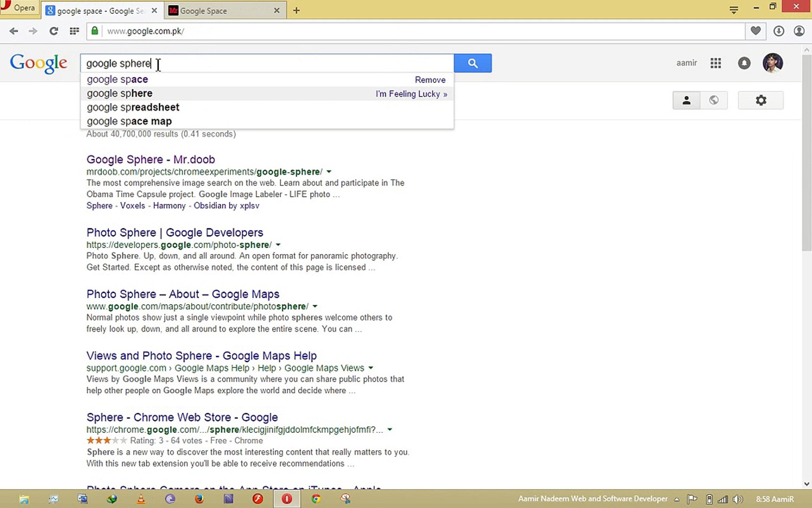Reload the current Google page
This screenshot has height=508, width=812.
pyautogui.click(x=54, y=31)
